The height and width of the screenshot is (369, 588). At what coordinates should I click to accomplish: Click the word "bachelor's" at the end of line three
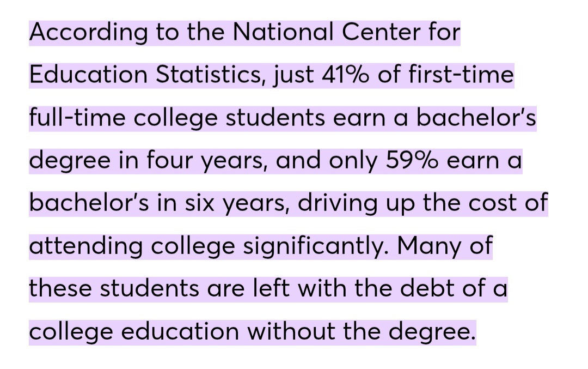coord(476,117)
